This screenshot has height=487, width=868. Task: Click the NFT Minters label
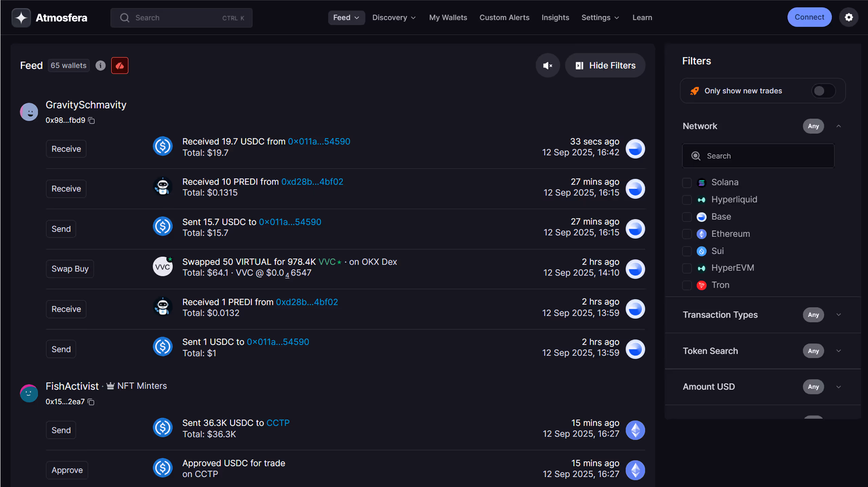(x=142, y=386)
